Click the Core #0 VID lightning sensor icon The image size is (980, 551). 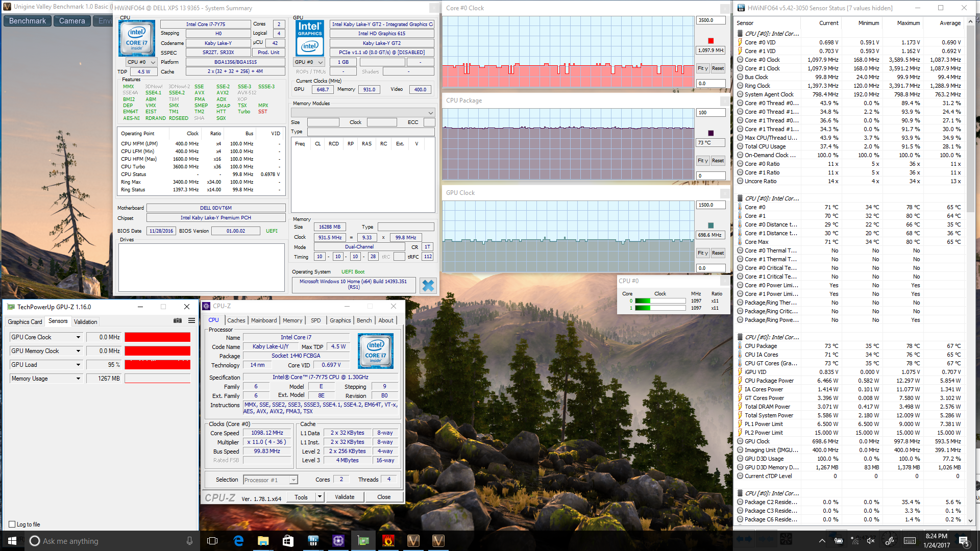coord(740,42)
